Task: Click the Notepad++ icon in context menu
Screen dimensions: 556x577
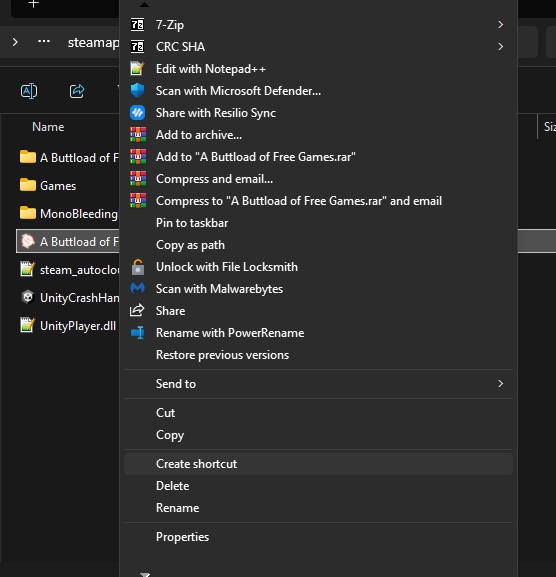Action: click(x=138, y=69)
